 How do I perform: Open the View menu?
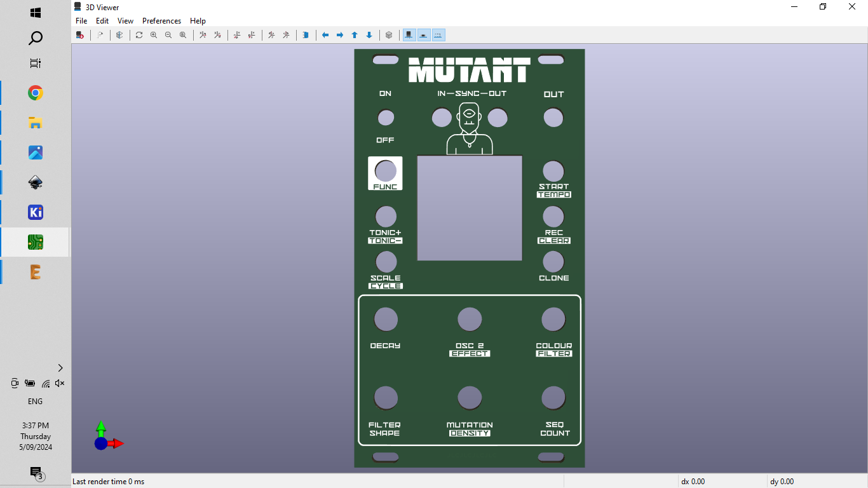pos(125,20)
